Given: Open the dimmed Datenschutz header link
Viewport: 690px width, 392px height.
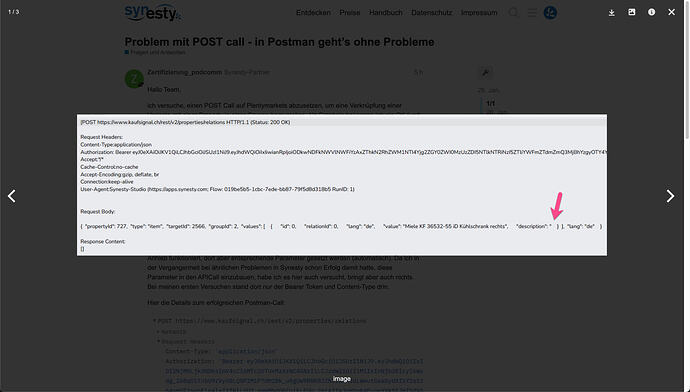Looking at the screenshot, I should tap(431, 13).
